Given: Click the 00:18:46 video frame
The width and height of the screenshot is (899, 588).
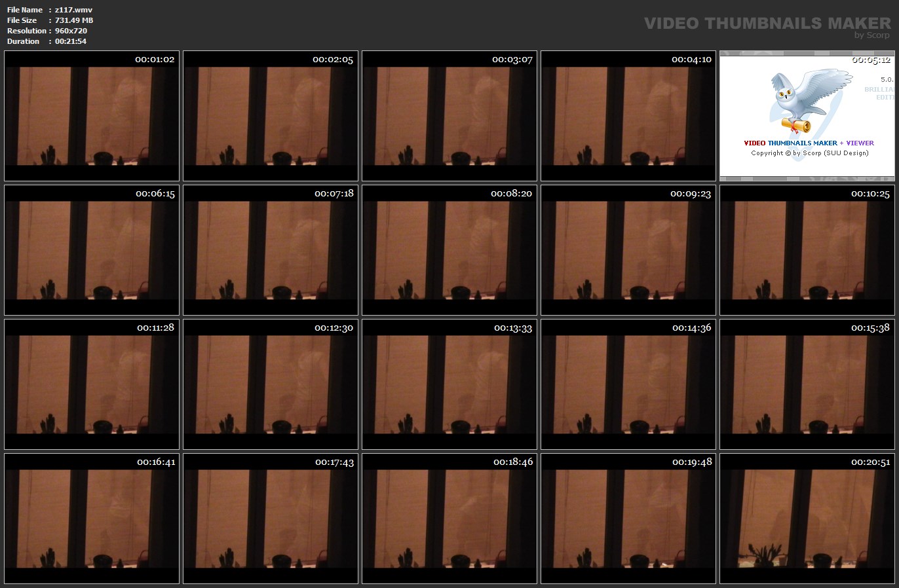Looking at the screenshot, I should tap(449, 519).
